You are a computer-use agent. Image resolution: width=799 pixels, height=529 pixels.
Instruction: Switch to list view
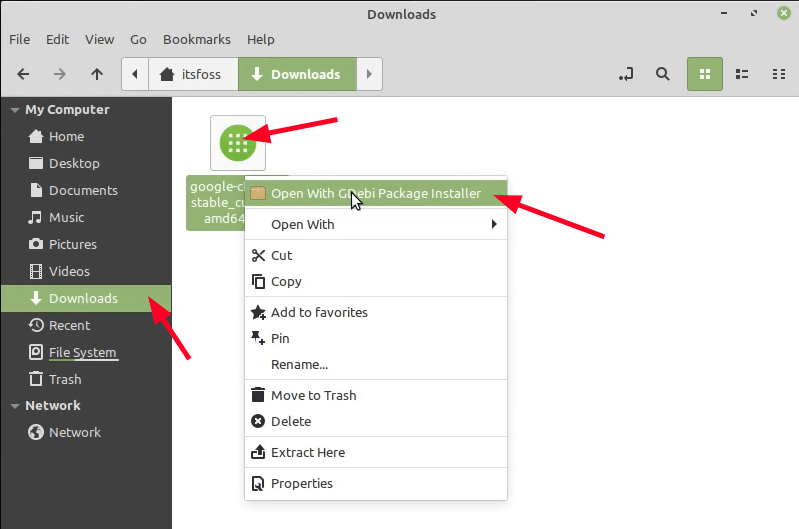[742, 74]
